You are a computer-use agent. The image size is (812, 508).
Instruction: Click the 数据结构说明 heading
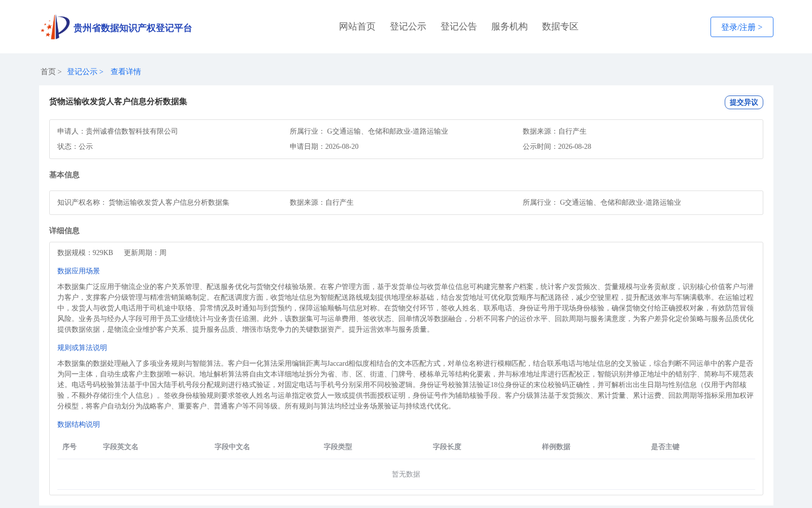(79, 424)
